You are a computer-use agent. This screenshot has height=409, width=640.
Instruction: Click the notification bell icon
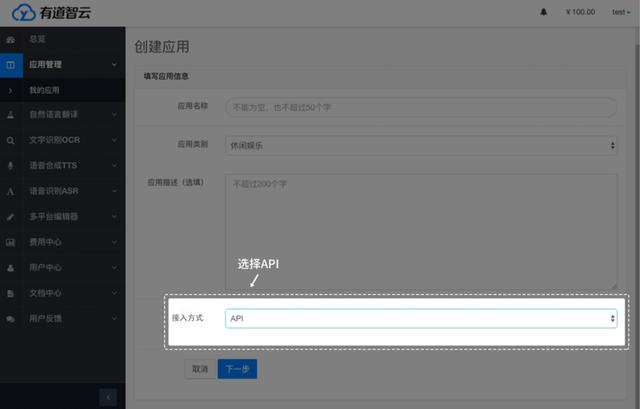click(x=544, y=12)
